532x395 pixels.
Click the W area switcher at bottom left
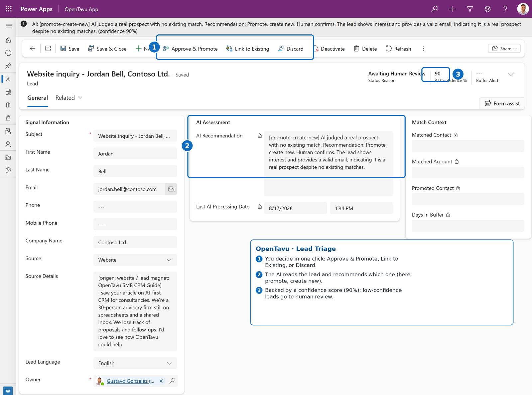[x=8, y=391]
